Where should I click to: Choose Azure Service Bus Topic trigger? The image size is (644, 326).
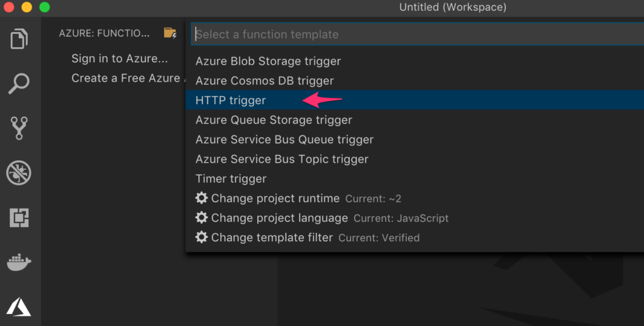coord(282,159)
